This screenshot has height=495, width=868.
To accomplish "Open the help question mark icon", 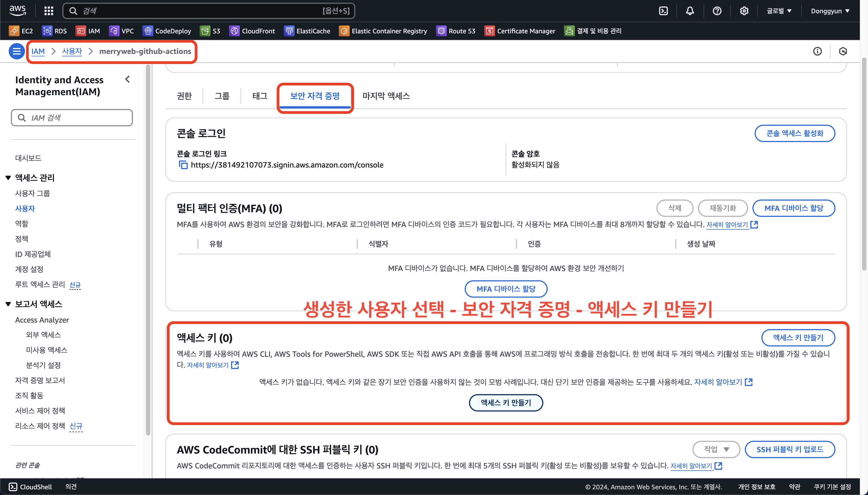I will tap(717, 11).
